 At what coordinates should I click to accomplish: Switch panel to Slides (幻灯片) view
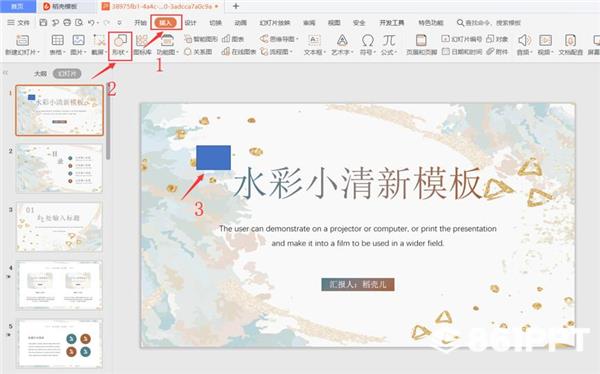(67, 73)
